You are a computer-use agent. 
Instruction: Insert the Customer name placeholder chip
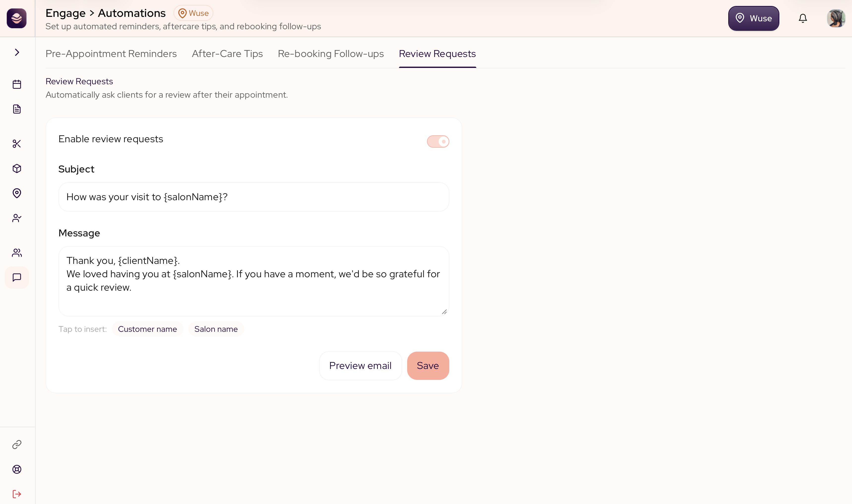coord(148,329)
